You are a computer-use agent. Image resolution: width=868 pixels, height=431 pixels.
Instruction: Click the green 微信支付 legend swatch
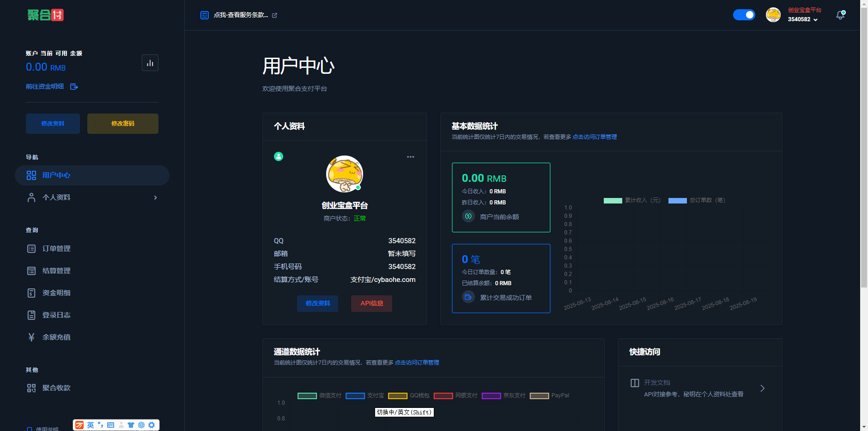coord(307,395)
